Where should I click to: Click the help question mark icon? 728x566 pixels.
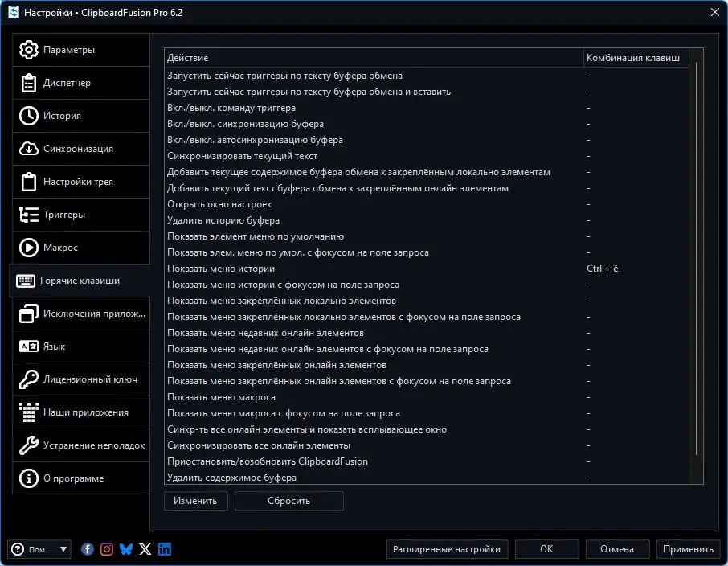18,549
